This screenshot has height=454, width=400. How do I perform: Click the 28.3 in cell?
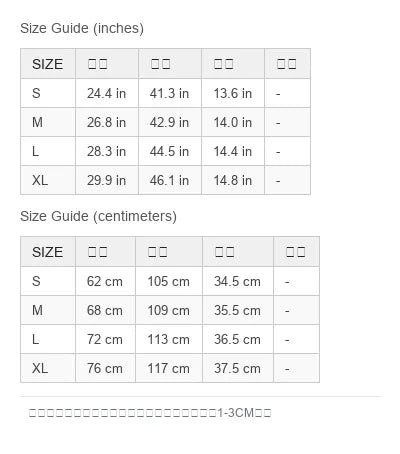107,151
